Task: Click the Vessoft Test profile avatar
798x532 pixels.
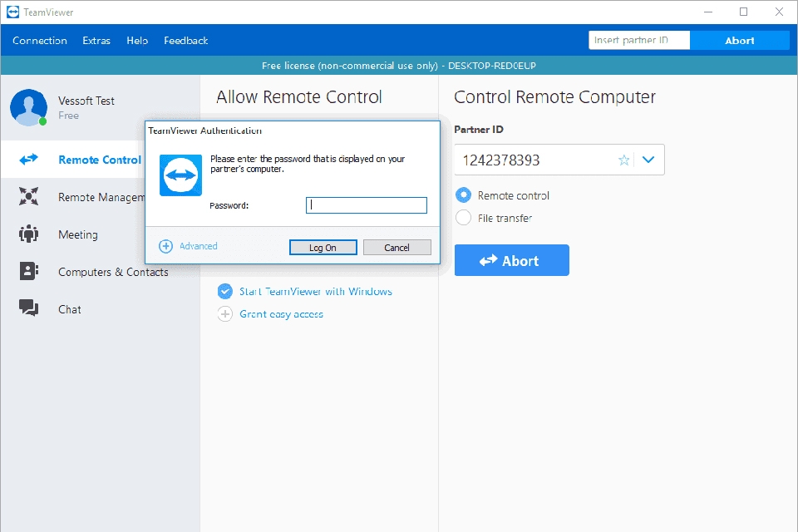Action: pyautogui.click(x=27, y=108)
